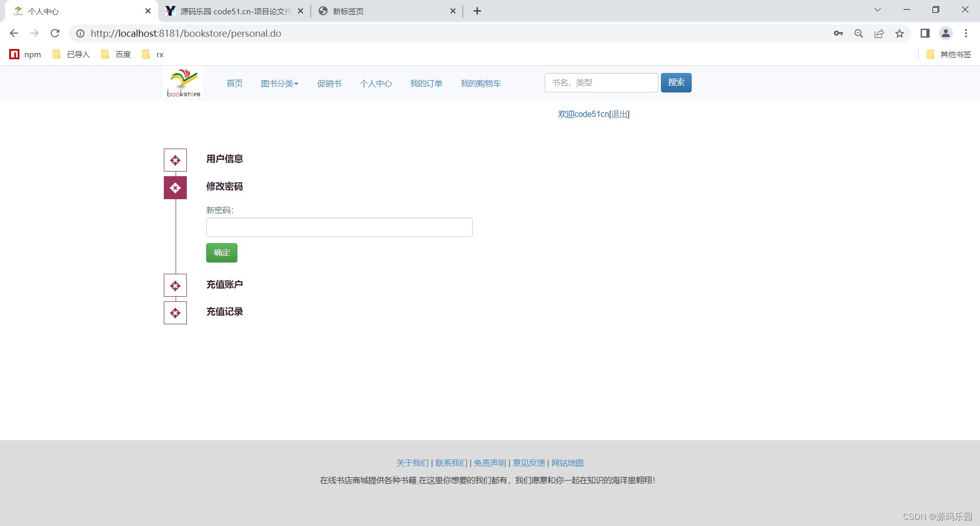Viewport: 980px width, 526px height.
Task: Click the bookstore logo
Action: point(182,82)
